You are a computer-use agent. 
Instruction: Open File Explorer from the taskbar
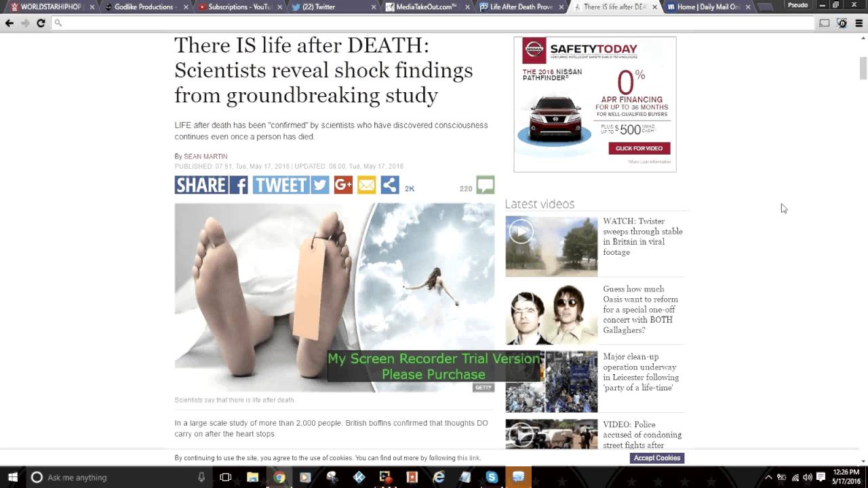point(252,477)
